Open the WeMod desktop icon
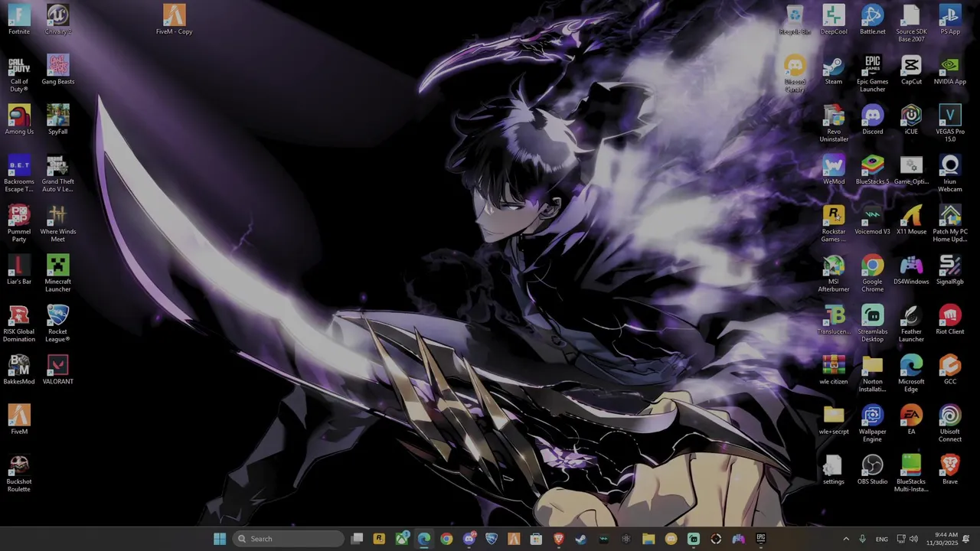The height and width of the screenshot is (551, 980). pos(834,169)
